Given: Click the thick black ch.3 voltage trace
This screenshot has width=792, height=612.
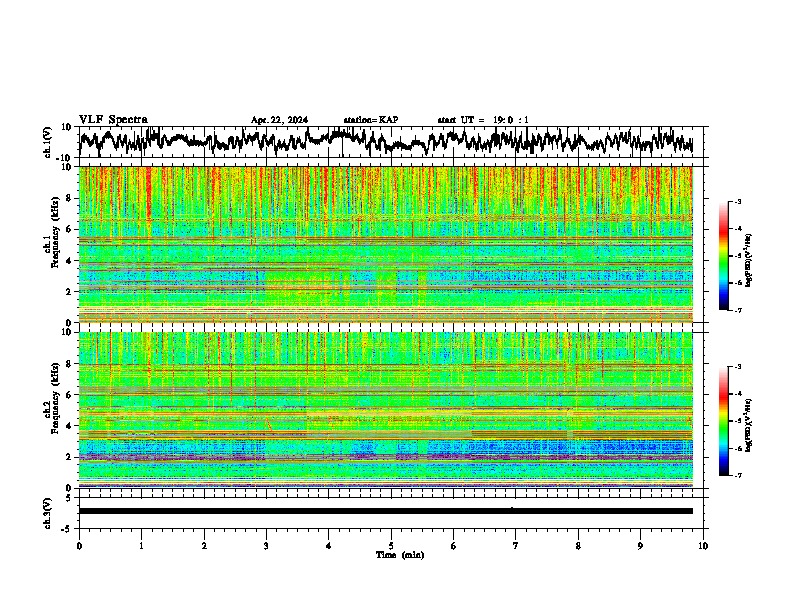Looking at the screenshot, I should click(386, 511).
